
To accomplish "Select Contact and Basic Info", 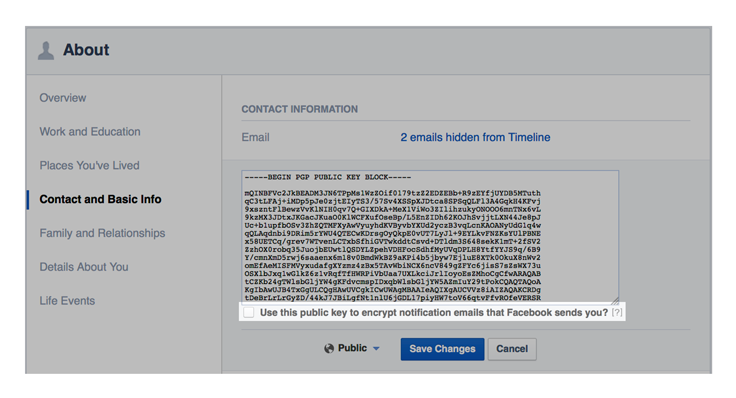I will (100, 199).
